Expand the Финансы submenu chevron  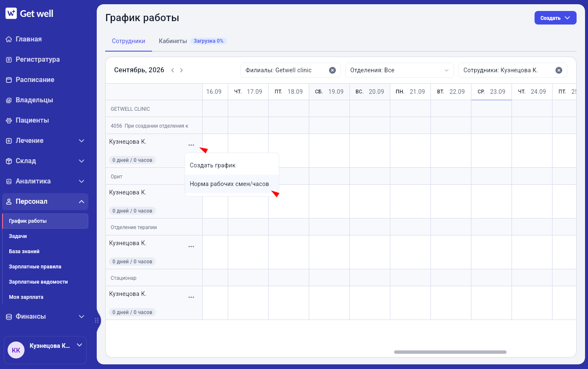pyautogui.click(x=82, y=317)
